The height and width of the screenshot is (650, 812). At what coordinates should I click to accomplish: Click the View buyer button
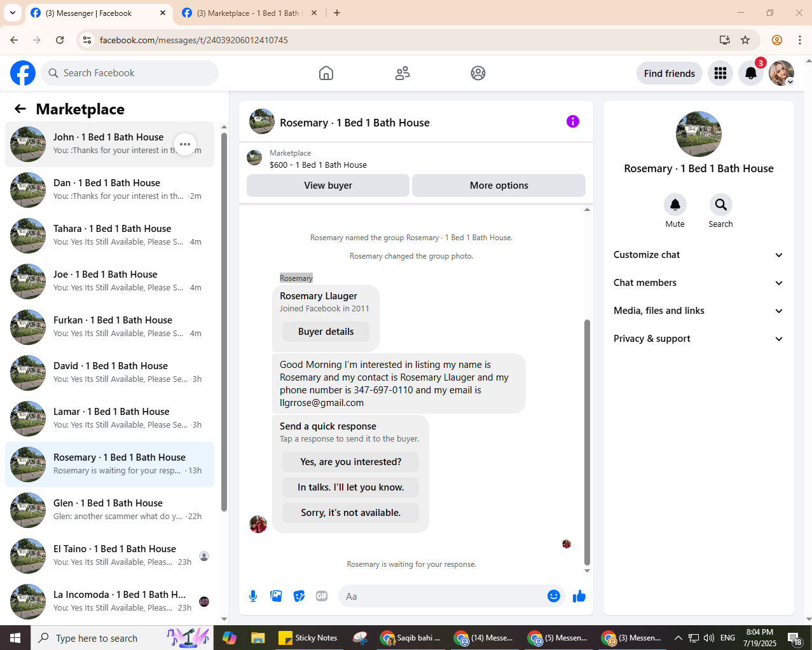tap(328, 186)
